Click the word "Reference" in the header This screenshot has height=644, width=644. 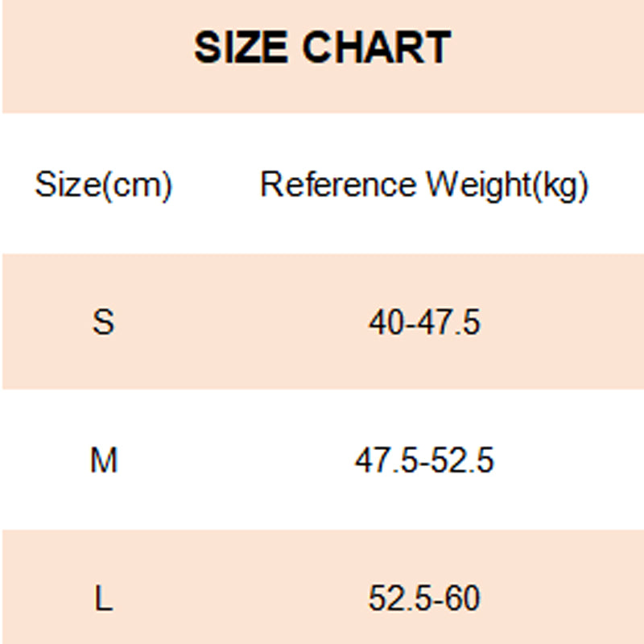[x=338, y=186]
